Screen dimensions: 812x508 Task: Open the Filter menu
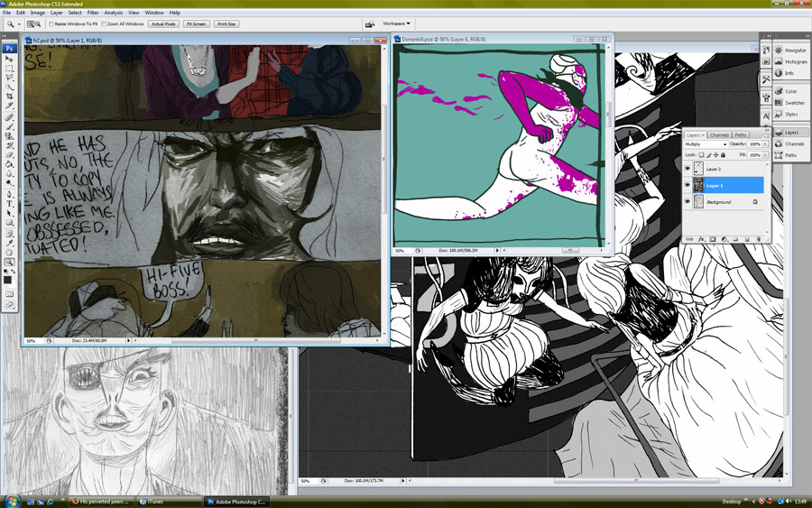(x=93, y=13)
